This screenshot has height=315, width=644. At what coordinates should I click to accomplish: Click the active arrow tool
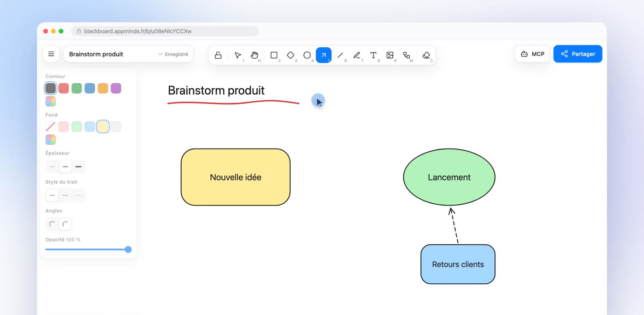pos(323,55)
